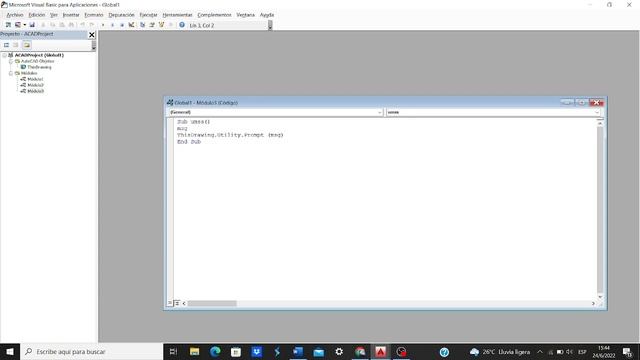The height and width of the screenshot is (360, 640).
Task: Click the View AutoCAD icon in toolbar
Action: click(8, 25)
